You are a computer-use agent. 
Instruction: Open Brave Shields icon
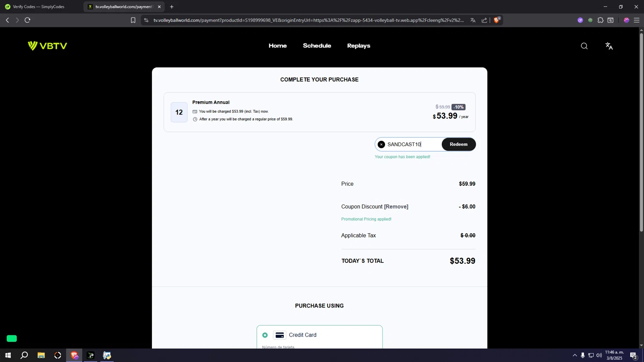497,20
